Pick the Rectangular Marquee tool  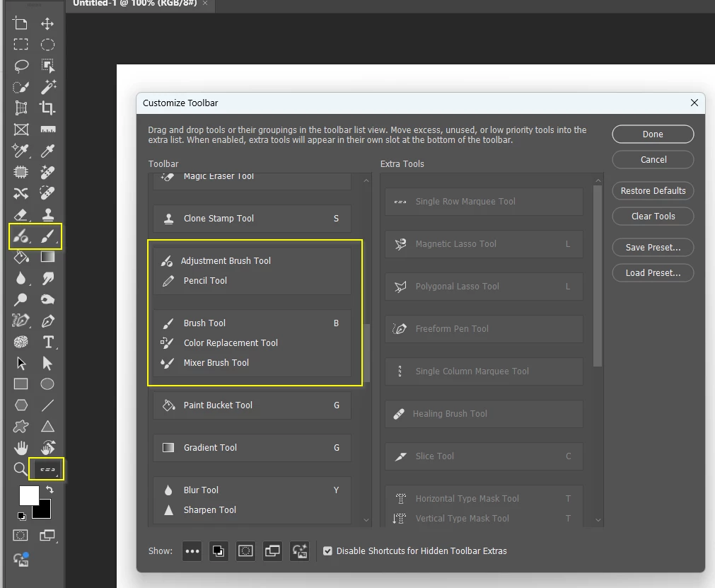(x=21, y=45)
